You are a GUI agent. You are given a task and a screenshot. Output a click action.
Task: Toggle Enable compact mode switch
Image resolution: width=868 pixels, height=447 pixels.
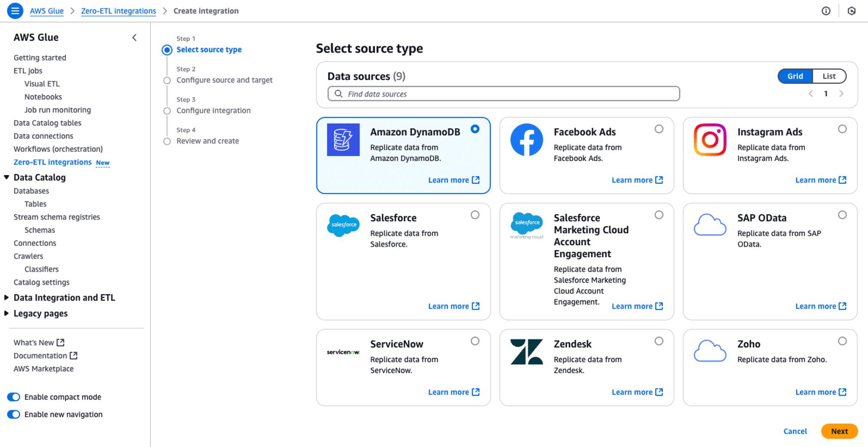tap(14, 397)
